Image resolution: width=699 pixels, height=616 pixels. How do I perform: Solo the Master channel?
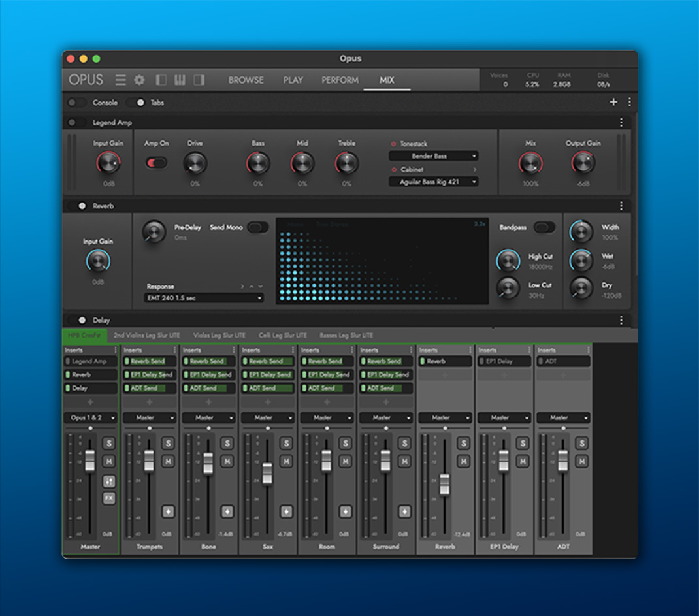pos(109,443)
